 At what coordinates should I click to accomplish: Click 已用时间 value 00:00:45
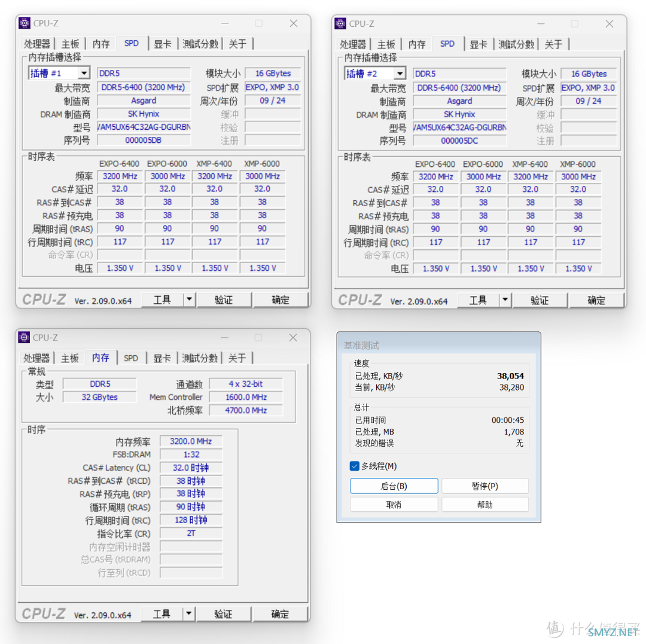click(508, 420)
